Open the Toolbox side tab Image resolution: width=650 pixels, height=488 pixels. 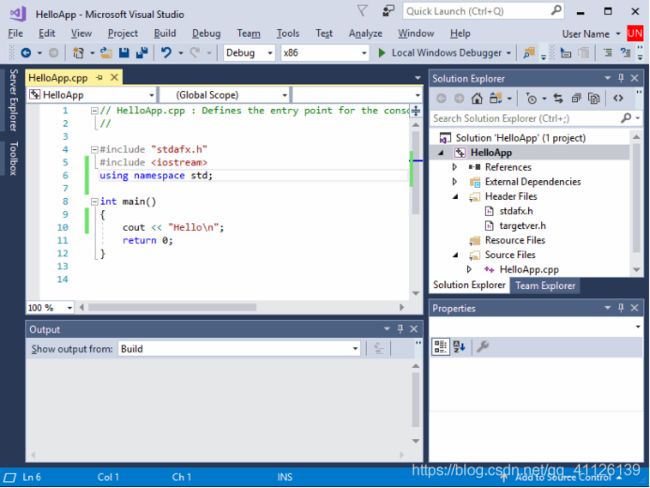[13, 158]
